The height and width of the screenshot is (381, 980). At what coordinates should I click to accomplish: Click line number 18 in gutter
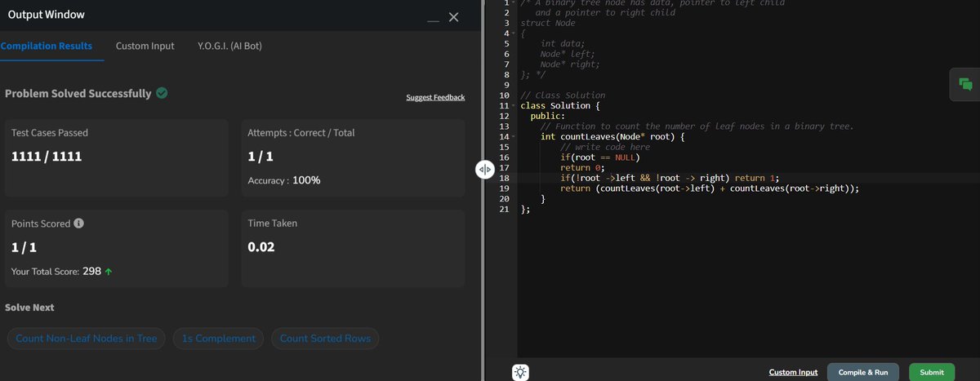504,178
